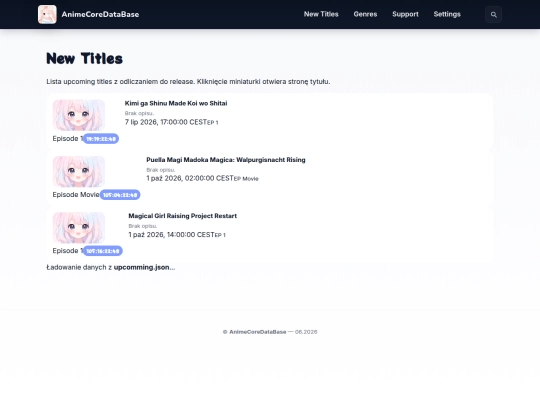Screen dimensions: 540x405
Task: Click the Lista upcoming titles description text
Action: pos(188,82)
